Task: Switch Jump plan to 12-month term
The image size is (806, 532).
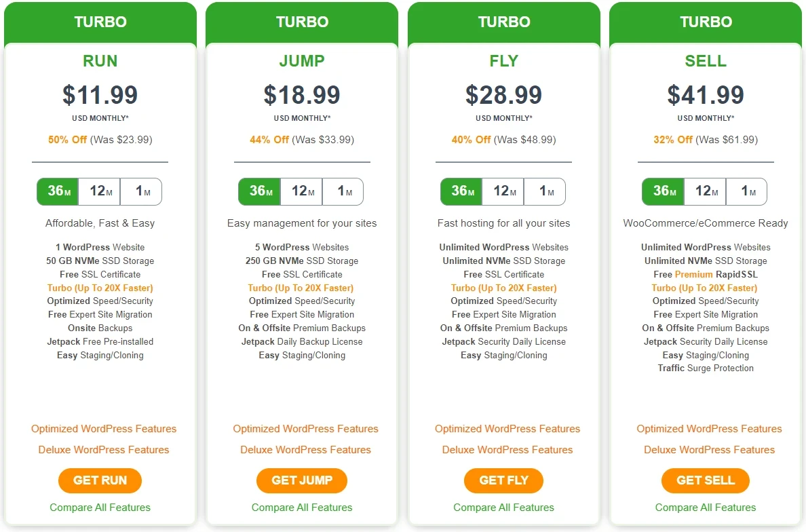Action: [301, 191]
